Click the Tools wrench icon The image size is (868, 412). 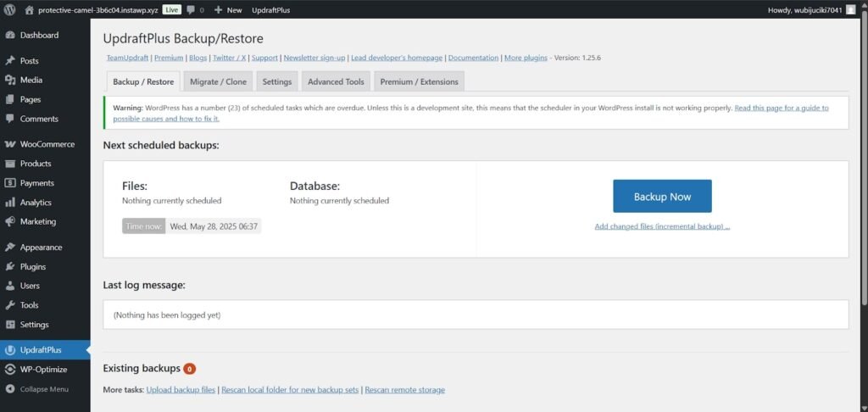(x=9, y=305)
